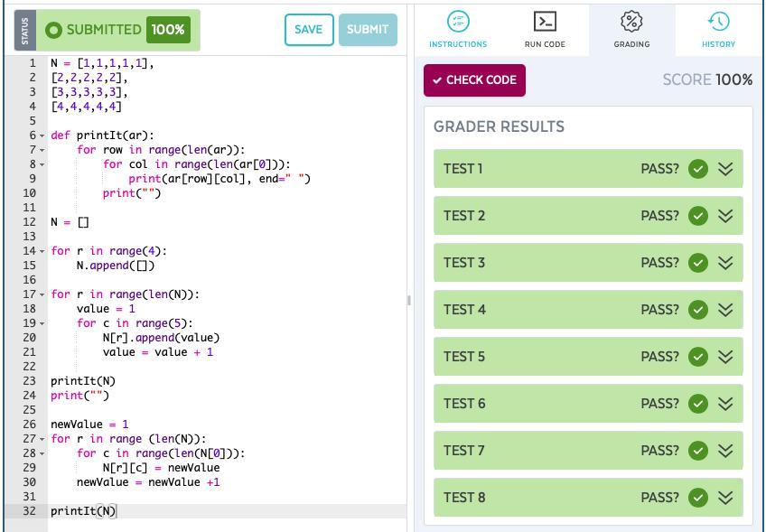The width and height of the screenshot is (766, 532).
Task: Fold the for loop at line 17
Action: pyautogui.click(x=42, y=294)
